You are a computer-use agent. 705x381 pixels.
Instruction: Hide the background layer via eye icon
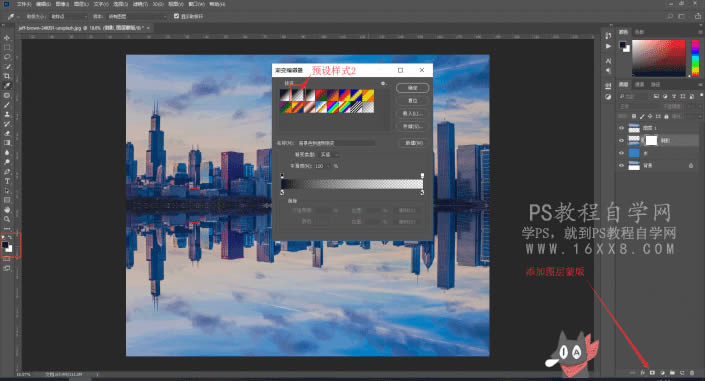(x=621, y=166)
